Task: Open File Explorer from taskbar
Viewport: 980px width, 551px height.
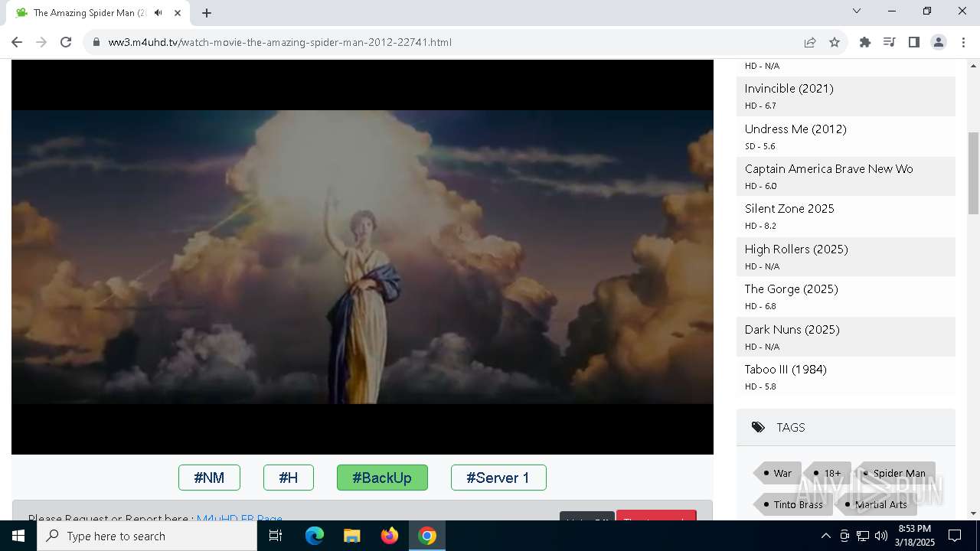Action: pos(351,536)
